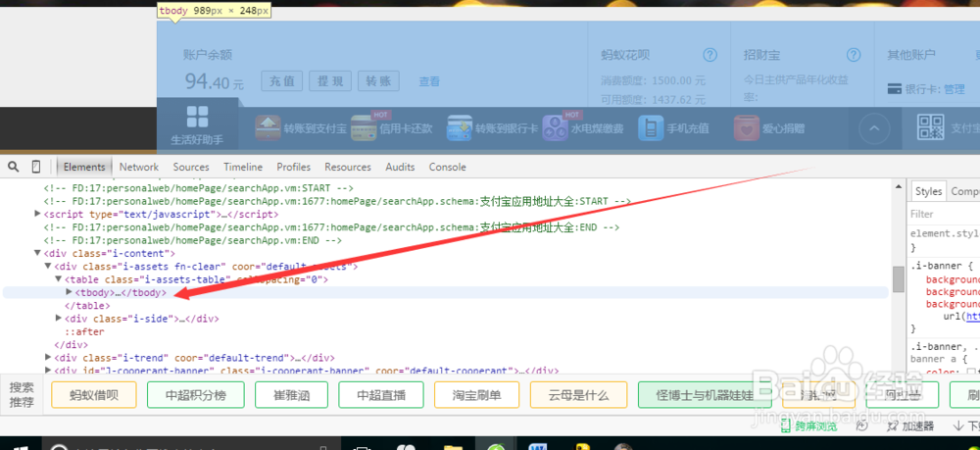Open the Resources tab
The width and height of the screenshot is (980, 450).
pyautogui.click(x=348, y=167)
